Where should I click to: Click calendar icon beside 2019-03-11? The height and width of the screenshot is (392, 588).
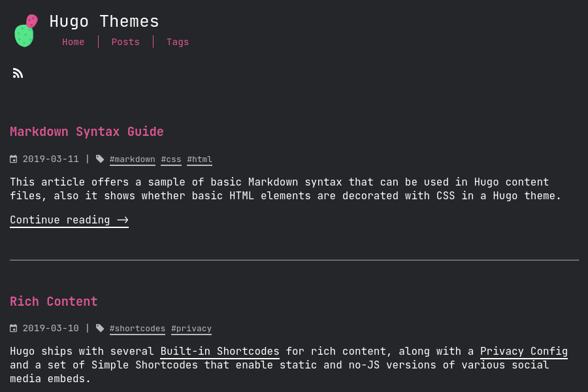click(14, 159)
